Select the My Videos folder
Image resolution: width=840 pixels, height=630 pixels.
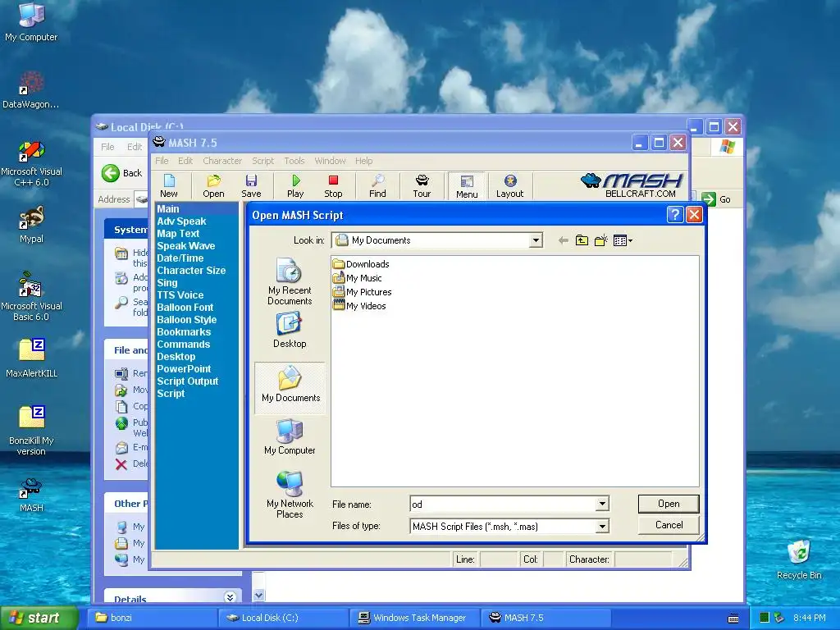click(x=359, y=306)
